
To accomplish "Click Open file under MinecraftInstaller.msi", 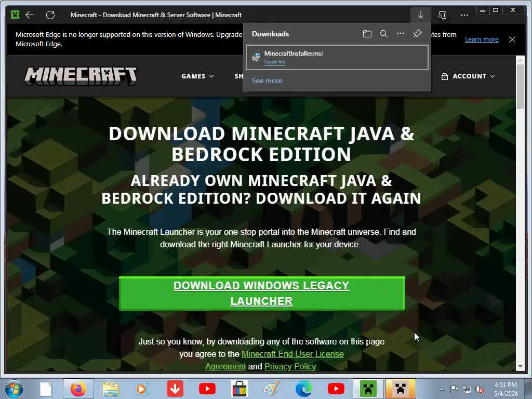I will click(275, 62).
